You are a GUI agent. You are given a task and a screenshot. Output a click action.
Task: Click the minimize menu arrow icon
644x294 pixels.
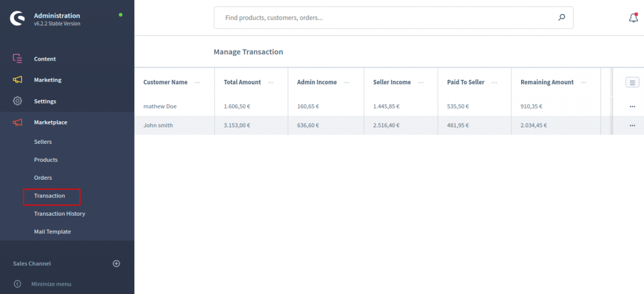17,284
